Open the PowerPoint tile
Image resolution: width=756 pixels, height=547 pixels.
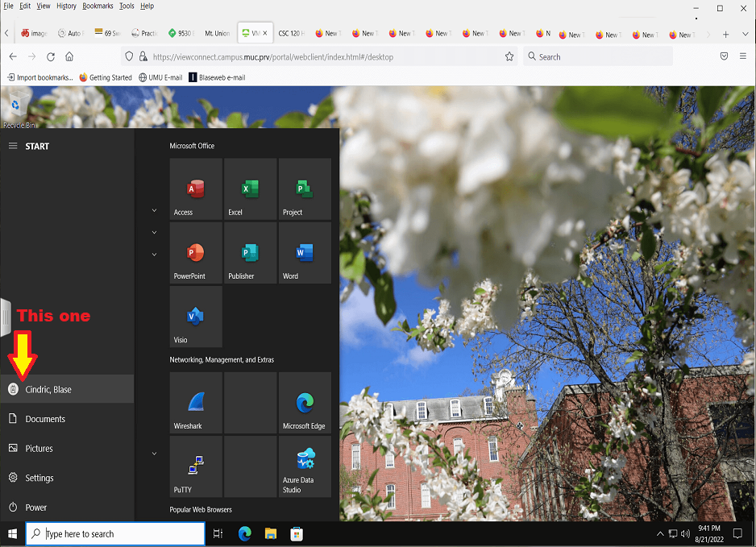(x=196, y=253)
